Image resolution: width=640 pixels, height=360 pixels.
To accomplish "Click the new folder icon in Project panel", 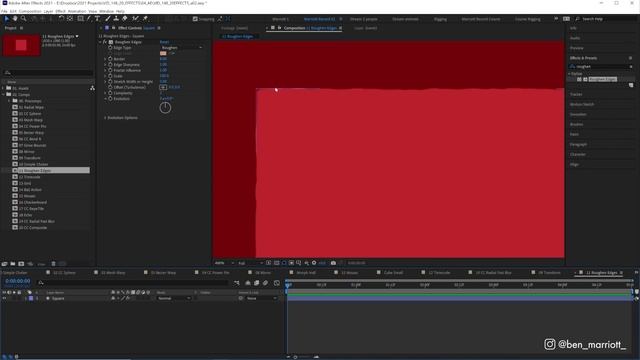I will [x=13, y=264].
